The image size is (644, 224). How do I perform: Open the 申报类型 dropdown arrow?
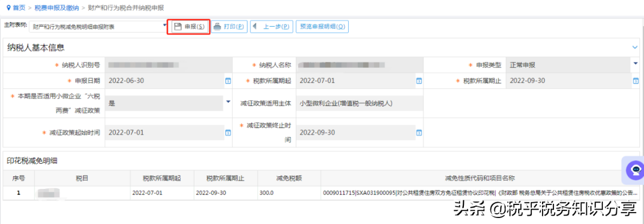coord(636,64)
